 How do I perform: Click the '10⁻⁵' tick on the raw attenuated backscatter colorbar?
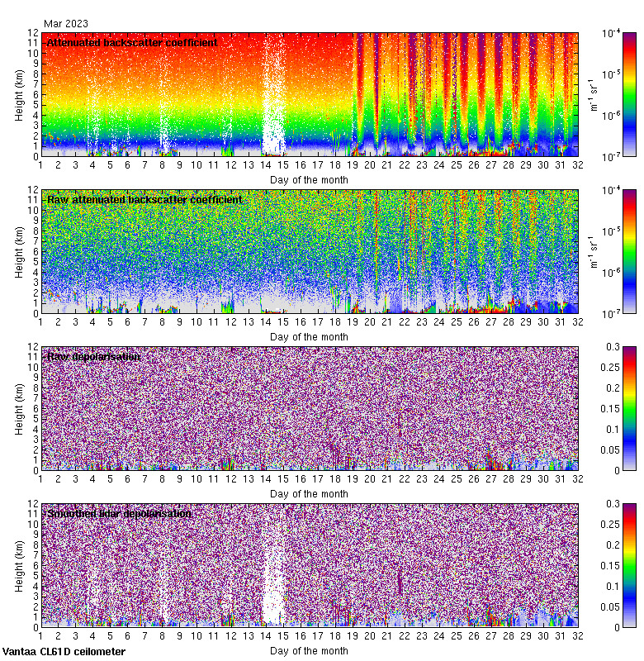tap(611, 231)
